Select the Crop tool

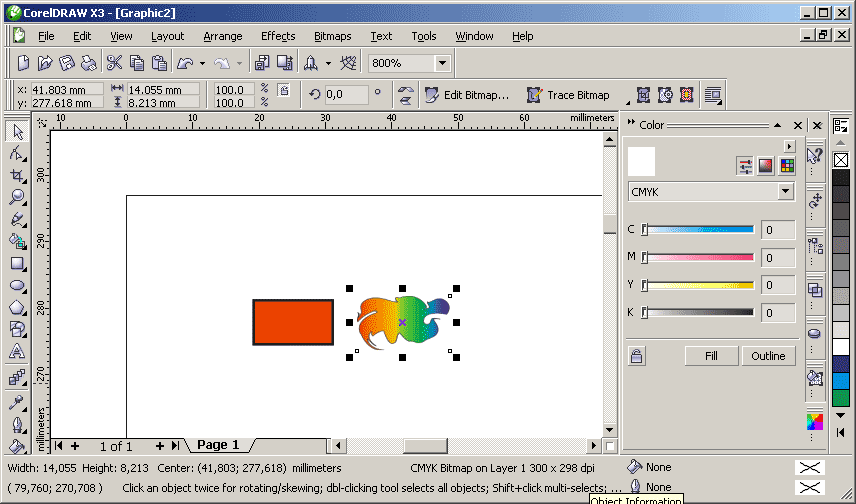[x=17, y=175]
